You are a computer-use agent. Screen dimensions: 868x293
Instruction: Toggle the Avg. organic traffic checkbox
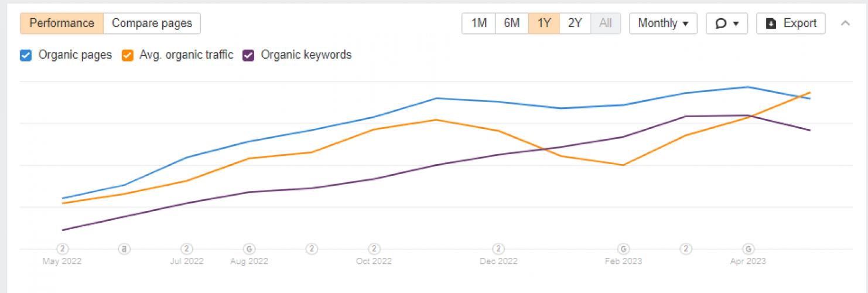pyautogui.click(x=127, y=56)
